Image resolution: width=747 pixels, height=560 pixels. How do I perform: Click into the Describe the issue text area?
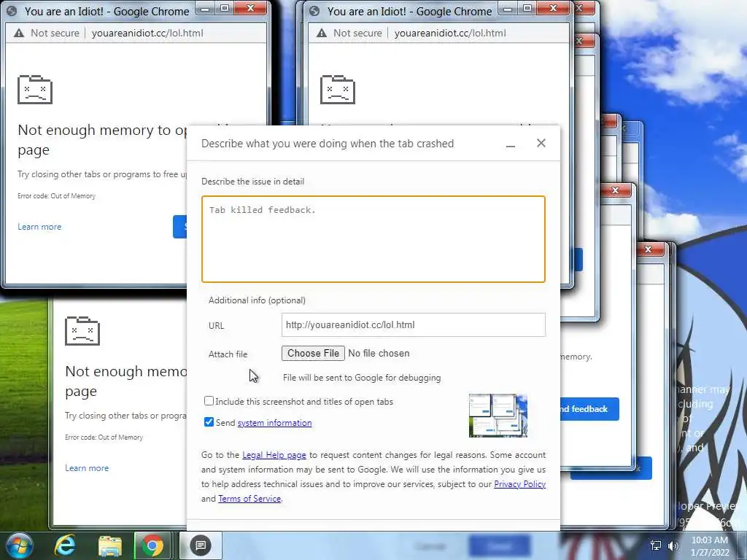tap(373, 239)
